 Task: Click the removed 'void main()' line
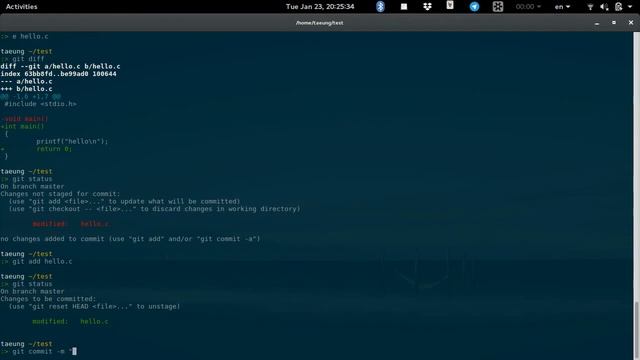coord(25,119)
